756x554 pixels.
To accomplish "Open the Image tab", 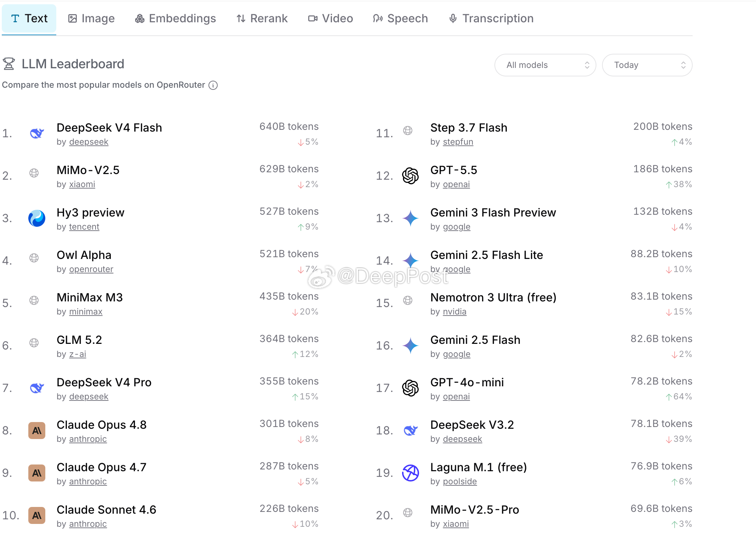I will click(x=91, y=18).
